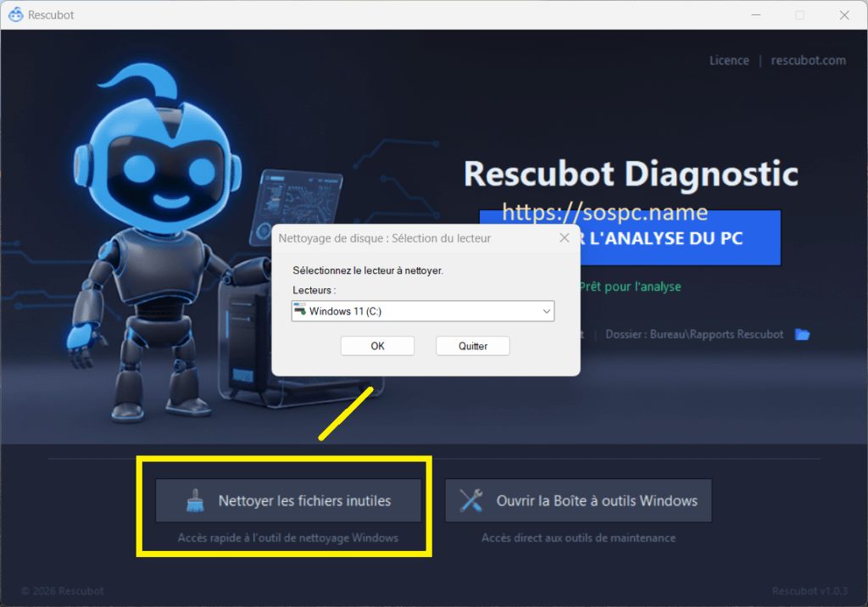The height and width of the screenshot is (607, 868).
Task: Click the tools icon on Boîte à outils button
Action: click(471, 501)
